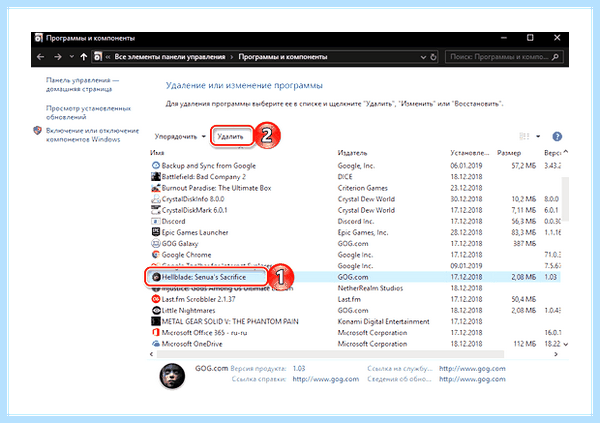Viewport: 600px width, 423px height.
Task: Select METAL GEAR SOLID V icon
Action: (x=156, y=321)
